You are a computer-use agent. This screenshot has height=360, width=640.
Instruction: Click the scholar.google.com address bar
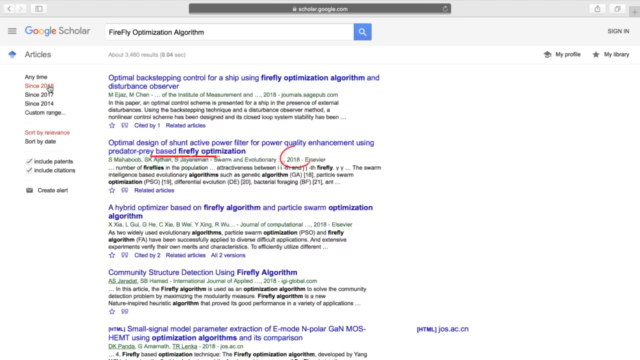(x=320, y=9)
